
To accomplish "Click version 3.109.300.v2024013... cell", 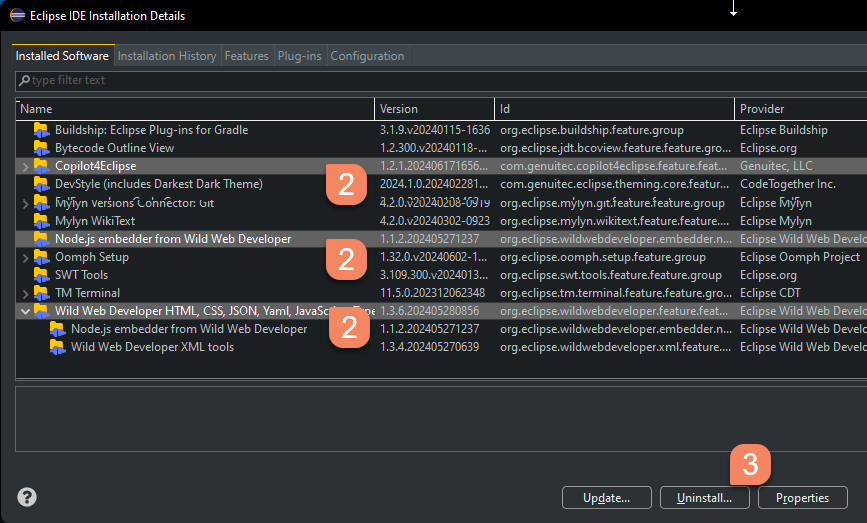I will click(x=434, y=275).
